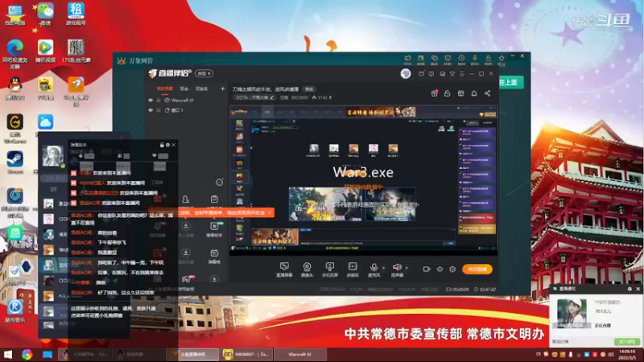Screen dimensions: 644x362
Task: Toggle visibility of the Warcraft III source
Action: [x=151, y=100]
